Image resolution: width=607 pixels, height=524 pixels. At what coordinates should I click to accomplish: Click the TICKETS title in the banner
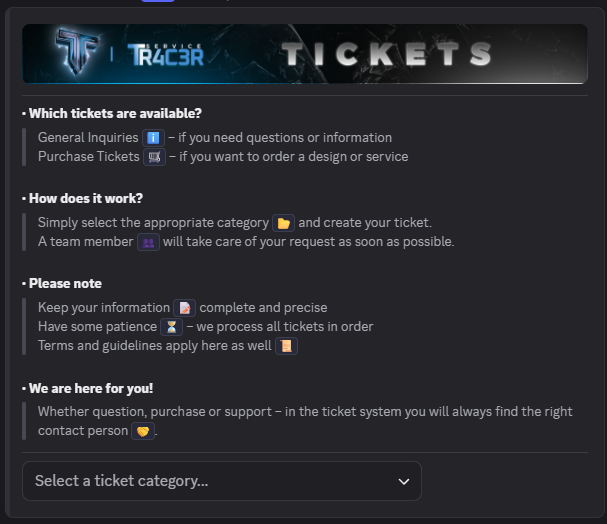pyautogui.click(x=385, y=54)
